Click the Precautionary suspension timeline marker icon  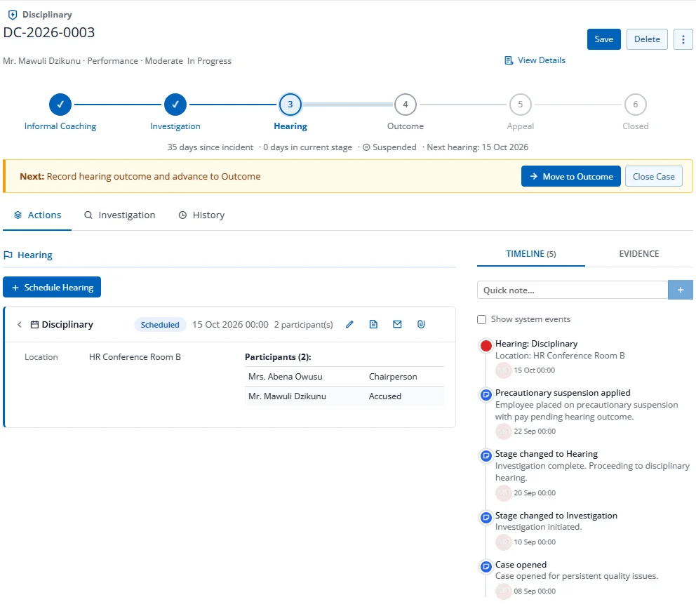coord(486,394)
